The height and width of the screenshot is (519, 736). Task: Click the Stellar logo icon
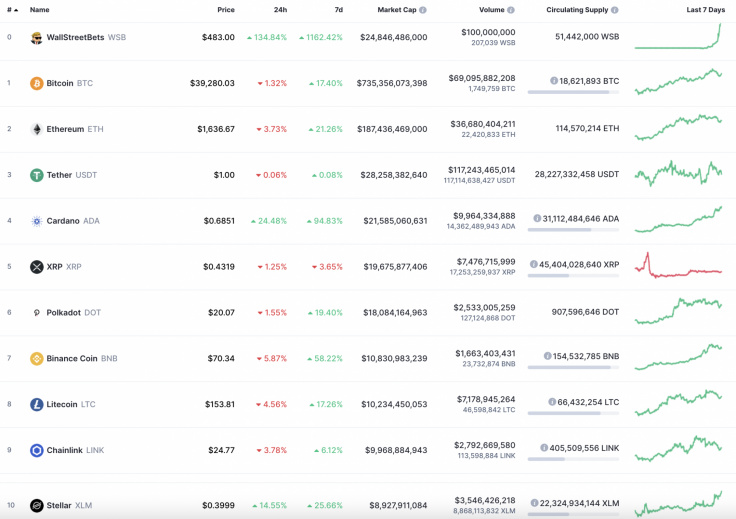(x=37, y=505)
